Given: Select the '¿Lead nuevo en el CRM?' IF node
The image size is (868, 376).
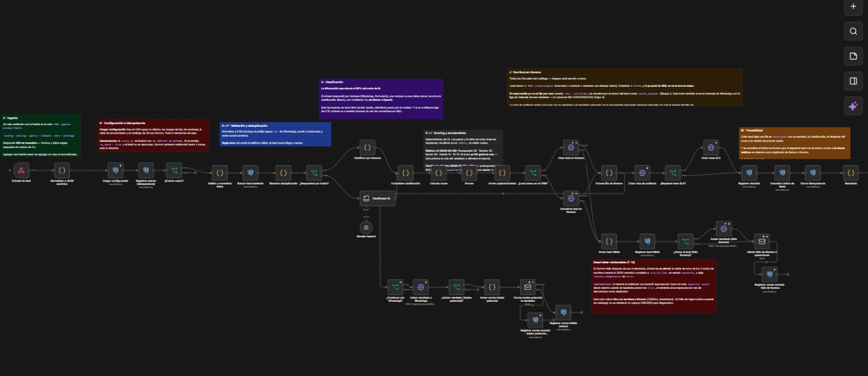Looking at the screenshot, I should (533, 173).
